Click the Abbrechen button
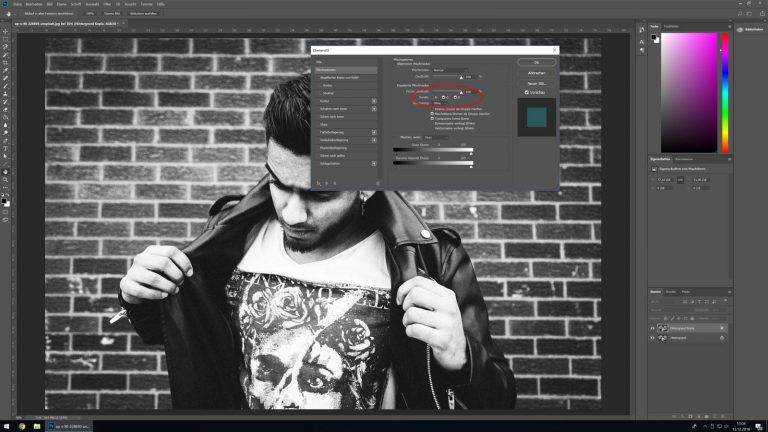 536,73
